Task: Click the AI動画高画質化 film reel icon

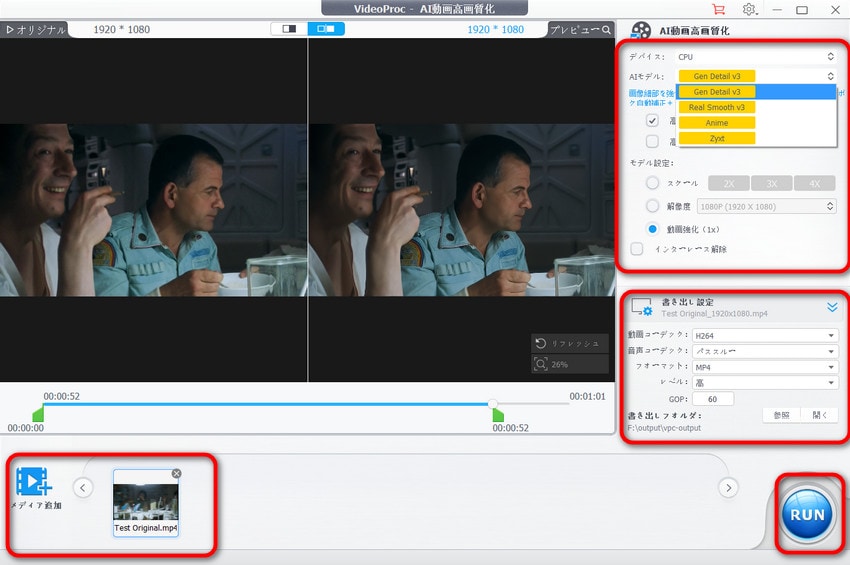Action: 641,31
